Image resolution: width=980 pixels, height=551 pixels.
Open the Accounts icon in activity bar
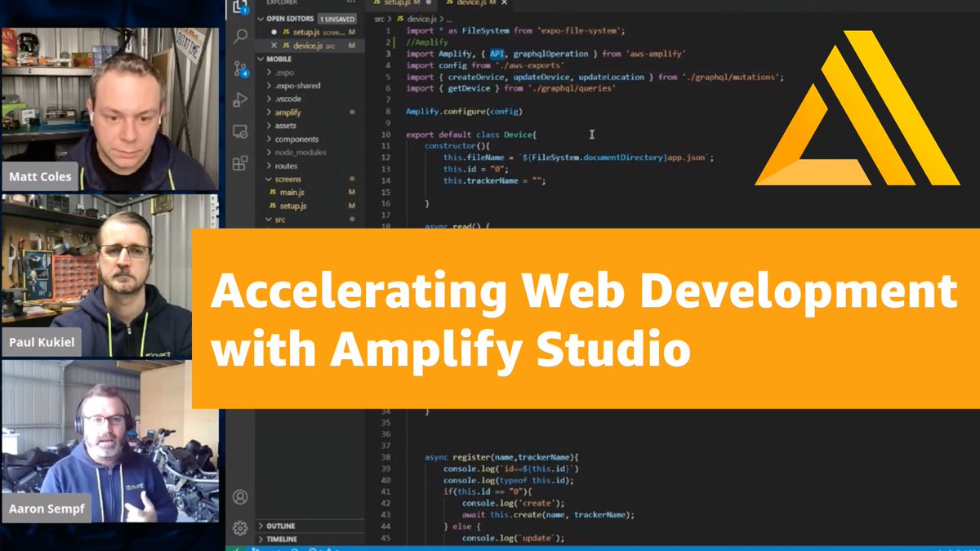pyautogui.click(x=240, y=496)
